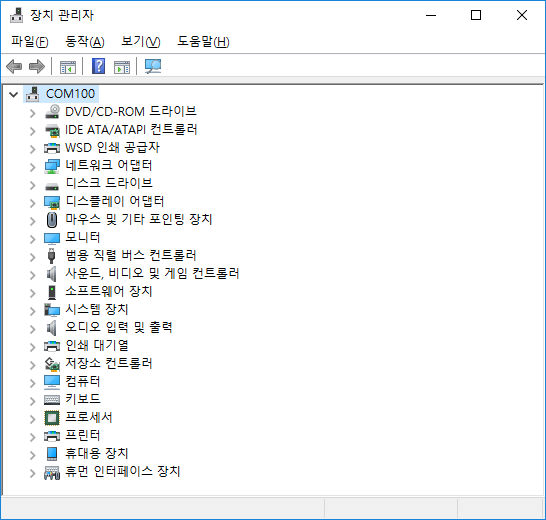This screenshot has height=520, width=546.
Task: Select the DVD/CD-ROM 드라이브 disc icon
Action: coord(52,112)
